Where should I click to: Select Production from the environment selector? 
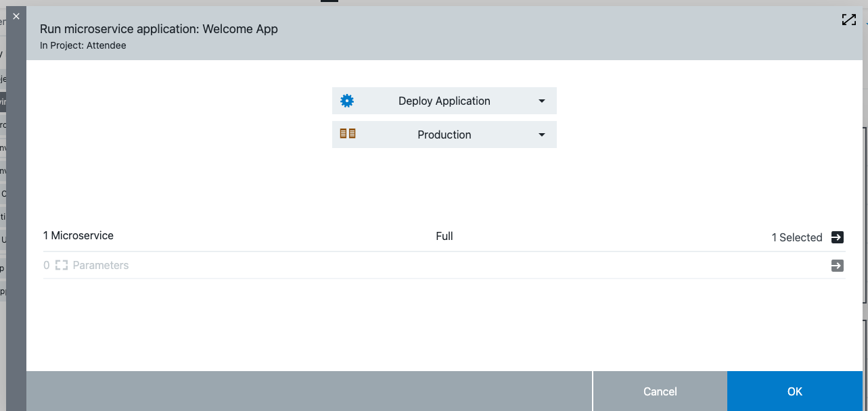coord(444,135)
